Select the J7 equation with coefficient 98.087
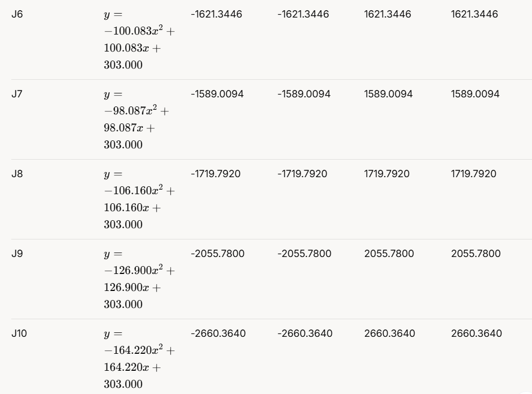This screenshot has width=532, height=394. (x=136, y=119)
